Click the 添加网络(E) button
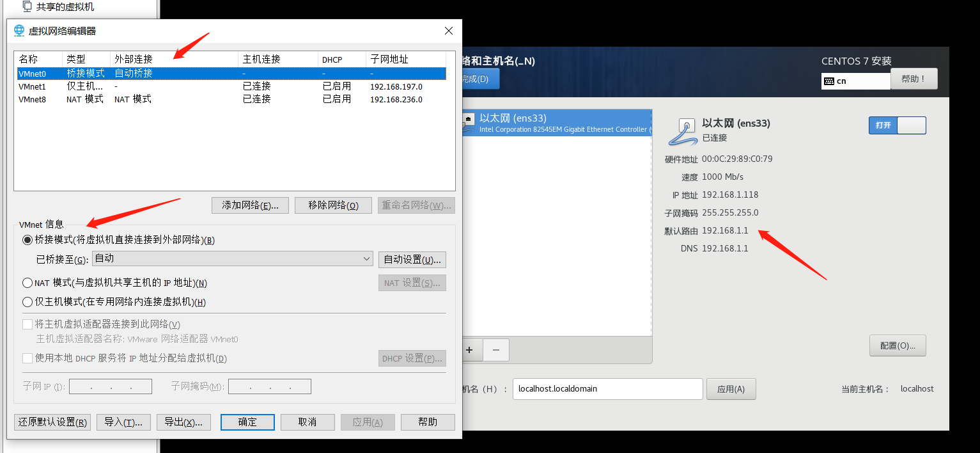 point(250,205)
